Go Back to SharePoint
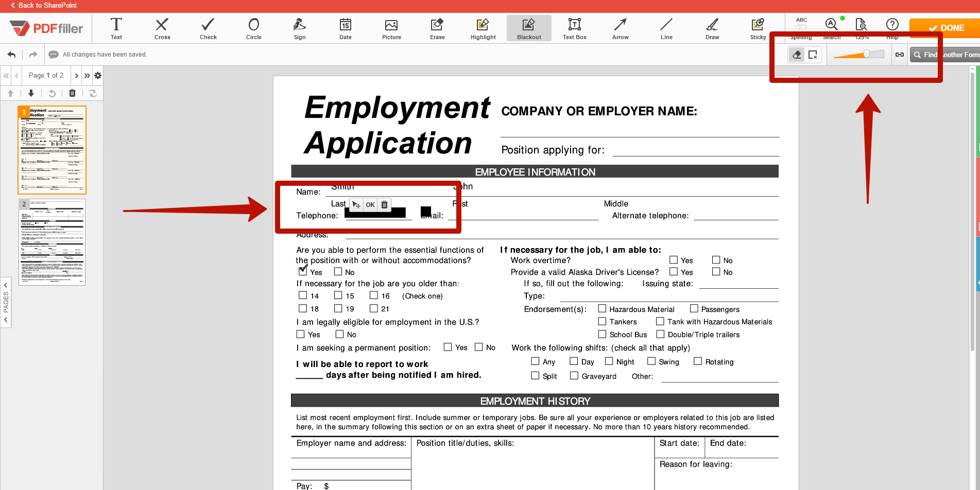 coord(43,5)
